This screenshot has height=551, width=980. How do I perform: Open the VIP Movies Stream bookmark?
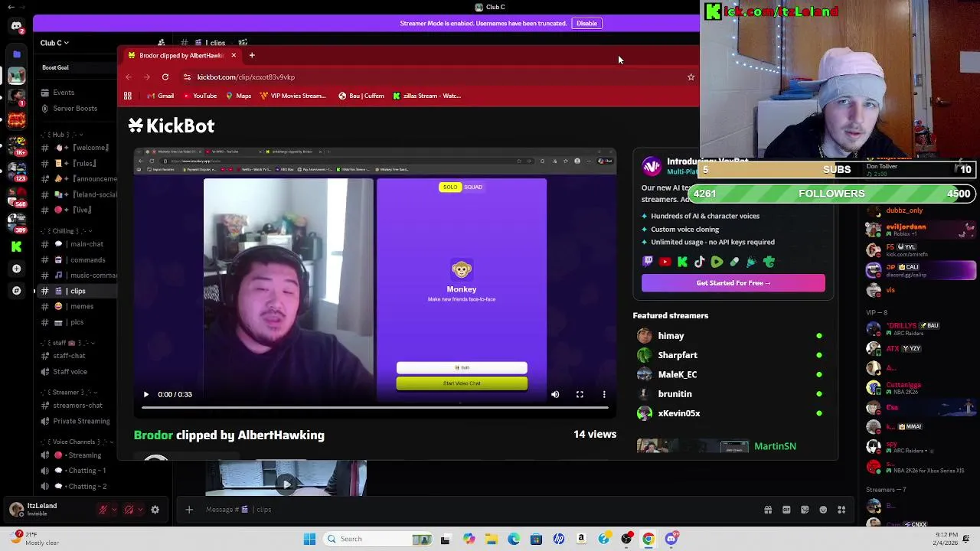[x=293, y=96]
